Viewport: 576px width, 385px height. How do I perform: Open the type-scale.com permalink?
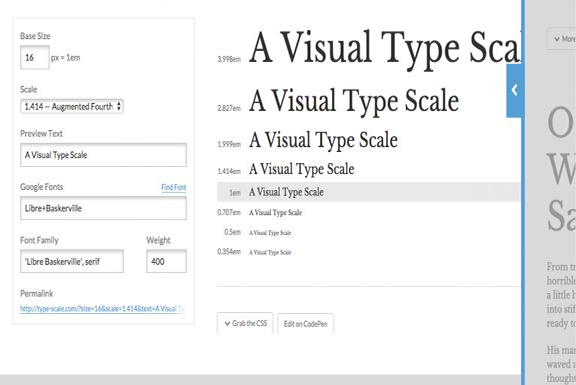tap(102, 309)
